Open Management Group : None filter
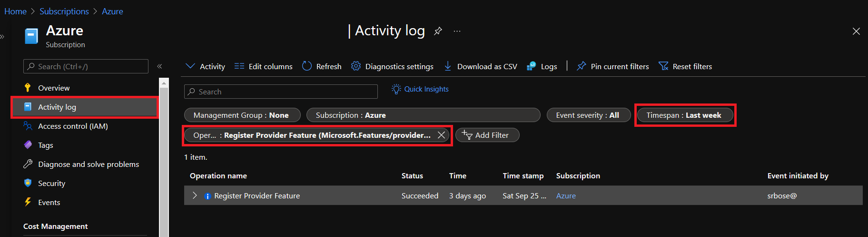 pyautogui.click(x=242, y=115)
